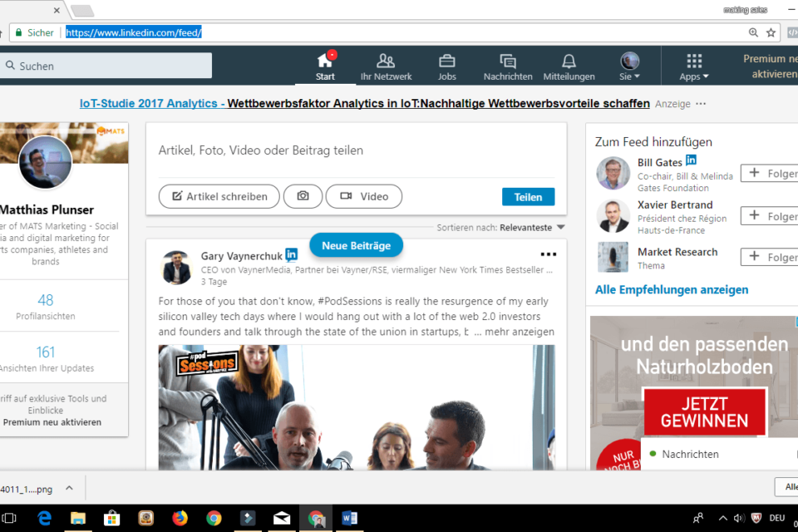Follow Bill Gates with Folgen button

click(769, 173)
